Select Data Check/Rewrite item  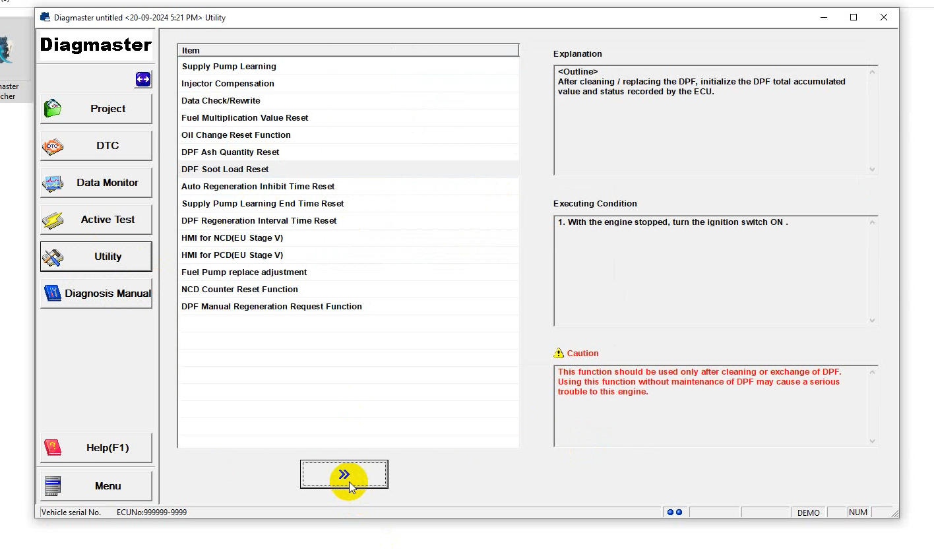point(348,101)
